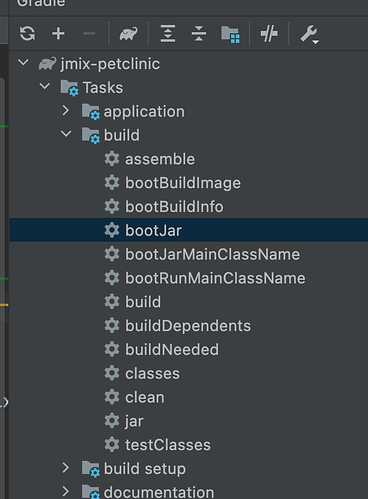Expand the build setup folder chevron
368x499 pixels.
click(66, 468)
